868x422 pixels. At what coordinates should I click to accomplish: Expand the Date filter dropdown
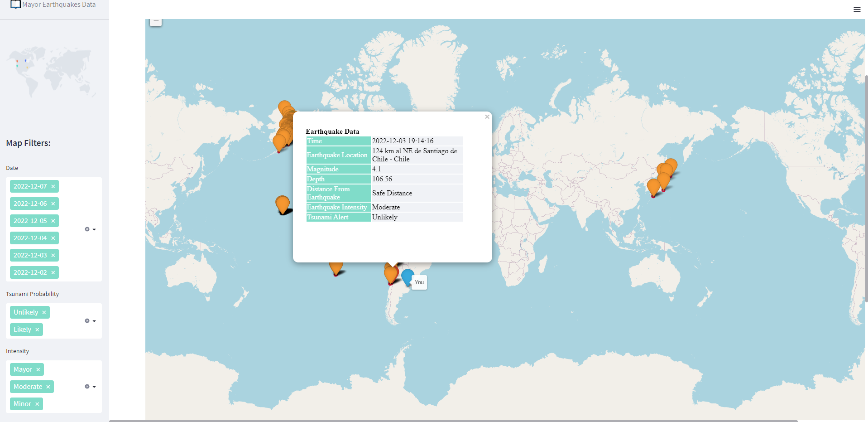coord(95,229)
